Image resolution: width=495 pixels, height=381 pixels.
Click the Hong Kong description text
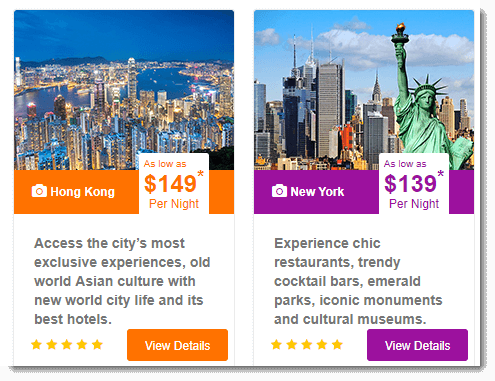[122, 281]
